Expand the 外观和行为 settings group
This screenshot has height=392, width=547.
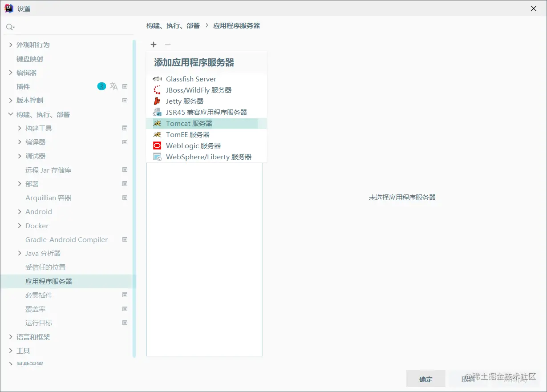point(11,44)
